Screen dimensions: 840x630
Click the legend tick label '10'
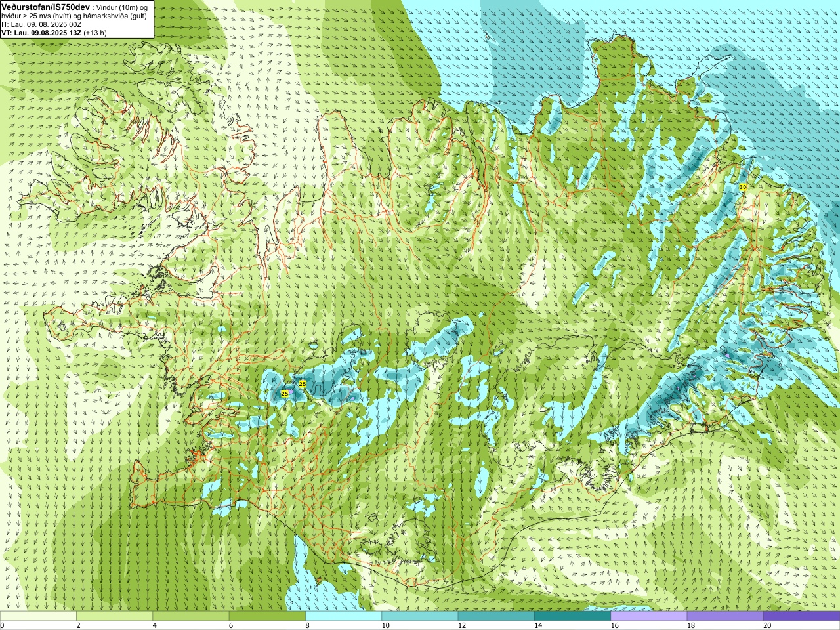[385, 625]
